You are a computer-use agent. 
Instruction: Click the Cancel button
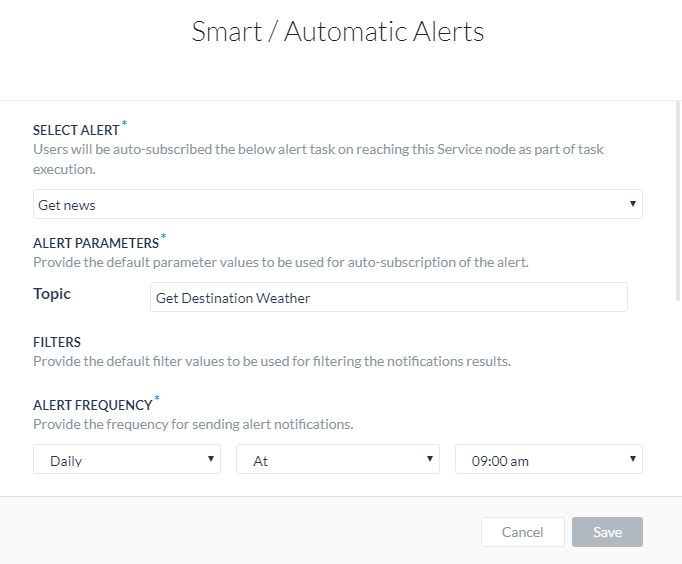point(522,532)
